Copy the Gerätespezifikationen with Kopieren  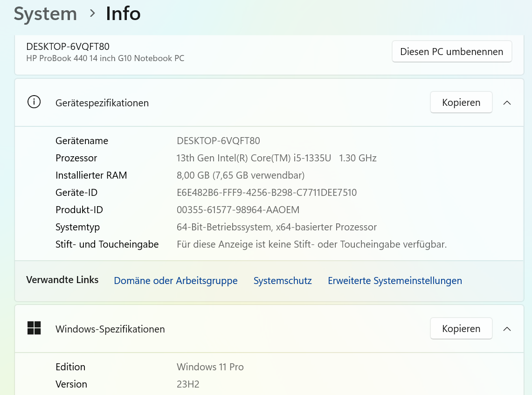pos(461,103)
